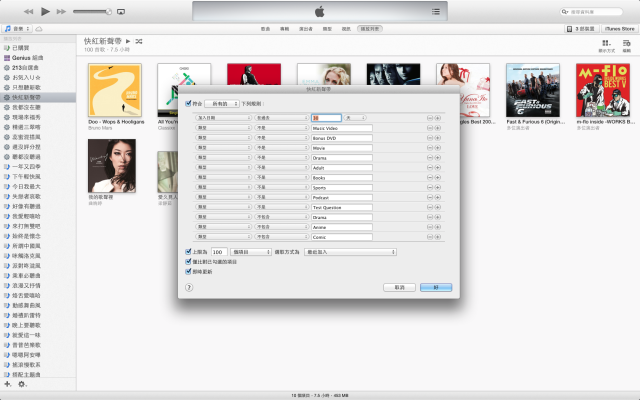This screenshot has height=400, width=640.
Task: Remove the Music Video rule with minus icon
Action: click(x=430, y=128)
